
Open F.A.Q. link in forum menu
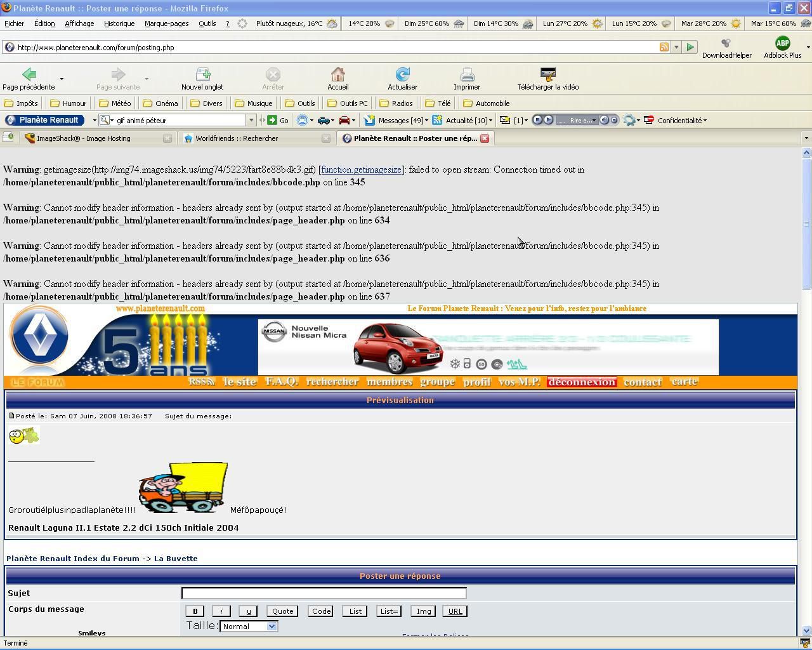coord(282,381)
